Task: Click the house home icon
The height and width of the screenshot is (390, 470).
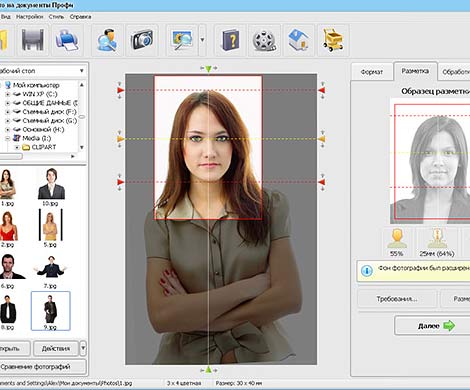Action: pyautogui.click(x=298, y=40)
